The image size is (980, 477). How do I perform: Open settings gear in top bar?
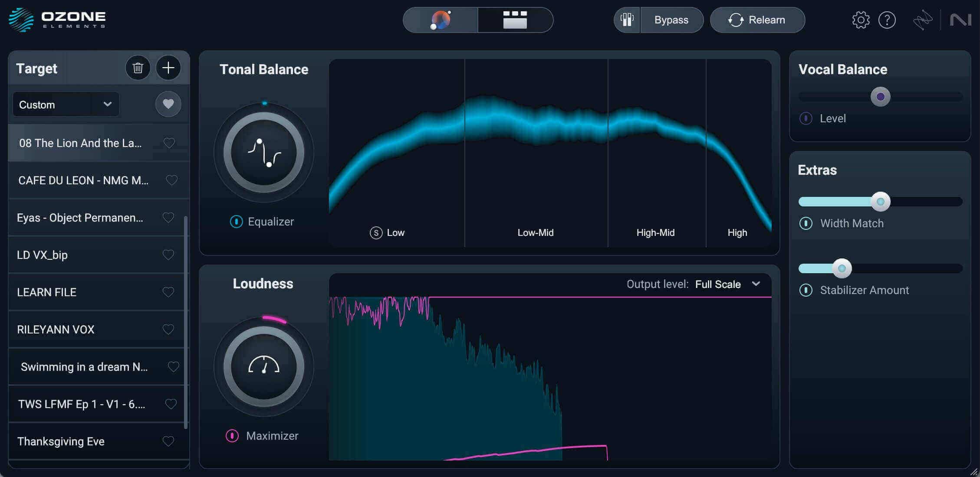(861, 20)
